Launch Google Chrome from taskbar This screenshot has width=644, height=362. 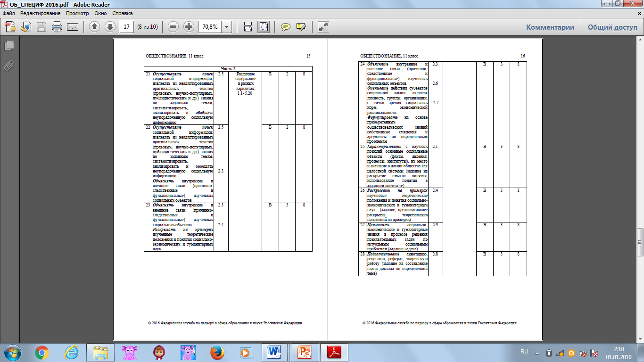click(x=41, y=352)
